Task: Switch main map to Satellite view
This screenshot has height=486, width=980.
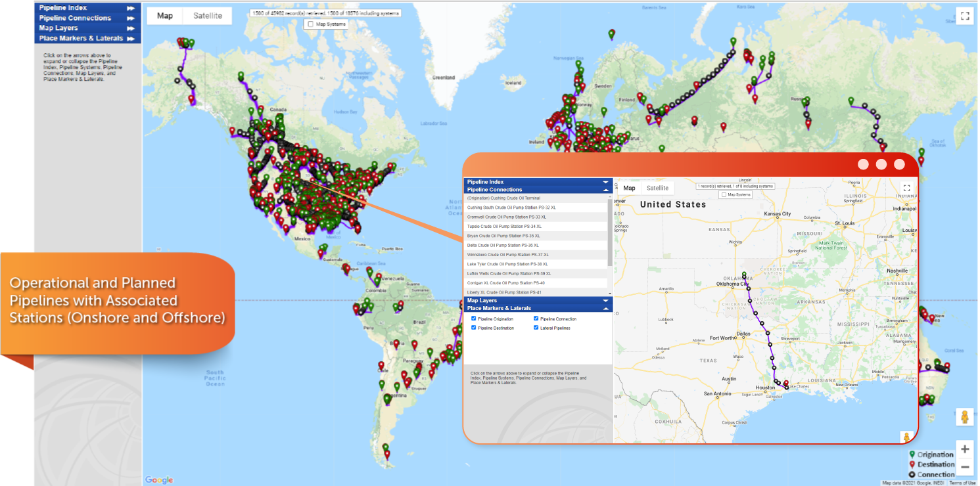Action: pyautogui.click(x=207, y=16)
